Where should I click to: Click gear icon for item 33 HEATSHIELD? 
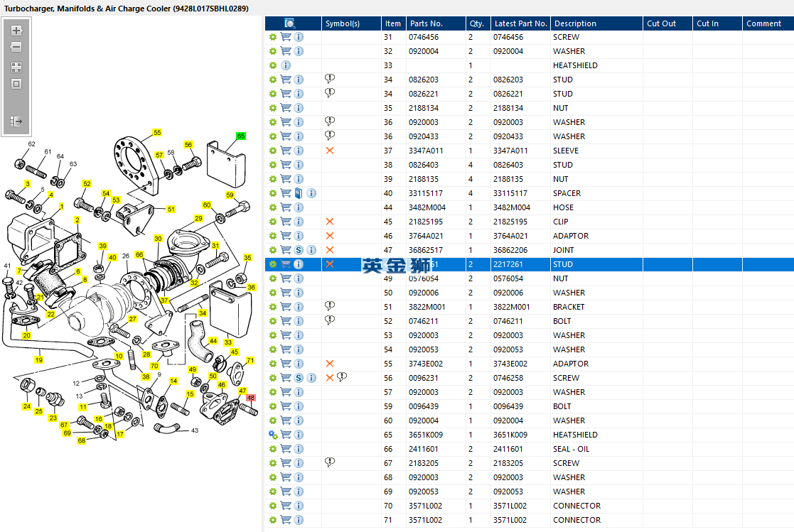[x=273, y=65]
